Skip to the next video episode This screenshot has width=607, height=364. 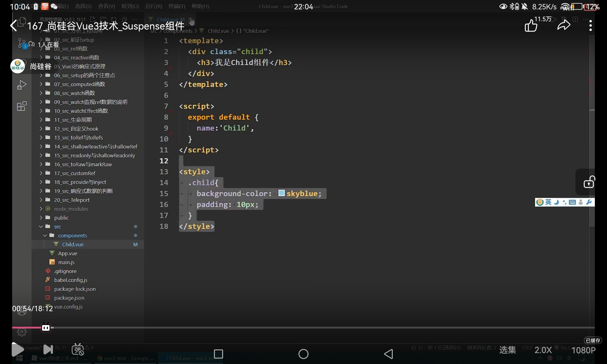coord(48,349)
